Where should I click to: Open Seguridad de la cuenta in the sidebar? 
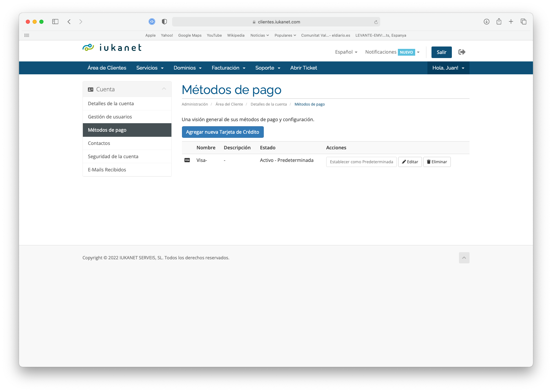[127, 156]
